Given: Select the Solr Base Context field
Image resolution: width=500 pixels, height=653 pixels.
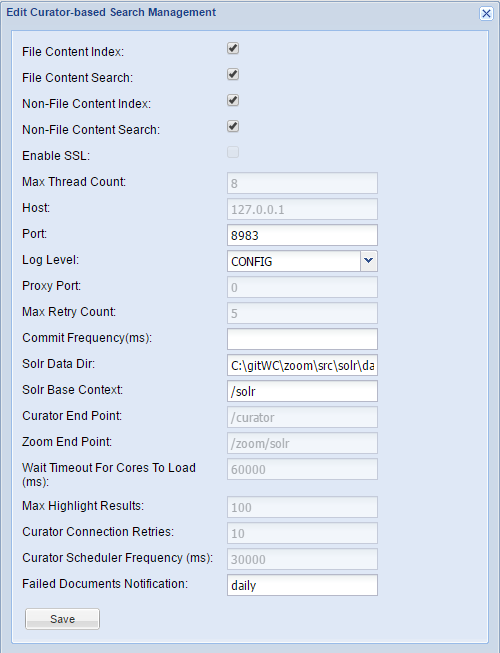Looking at the screenshot, I should [302, 391].
